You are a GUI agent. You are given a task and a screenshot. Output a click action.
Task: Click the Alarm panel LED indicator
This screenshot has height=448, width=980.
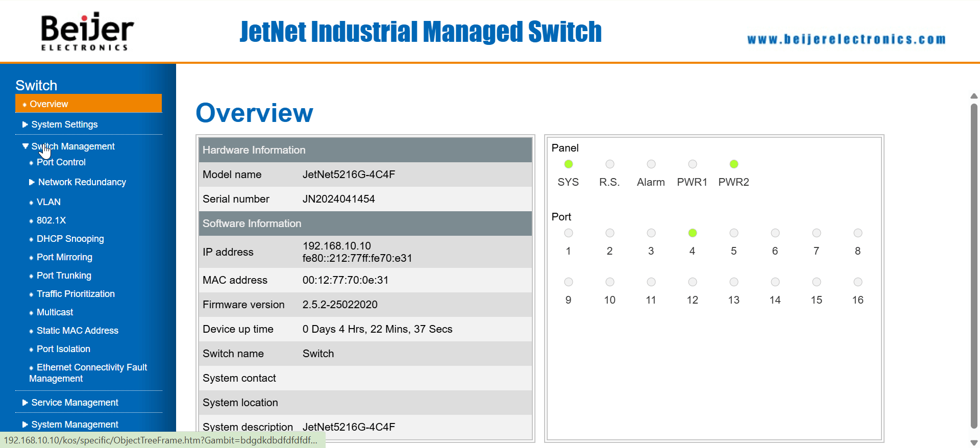[x=651, y=164]
